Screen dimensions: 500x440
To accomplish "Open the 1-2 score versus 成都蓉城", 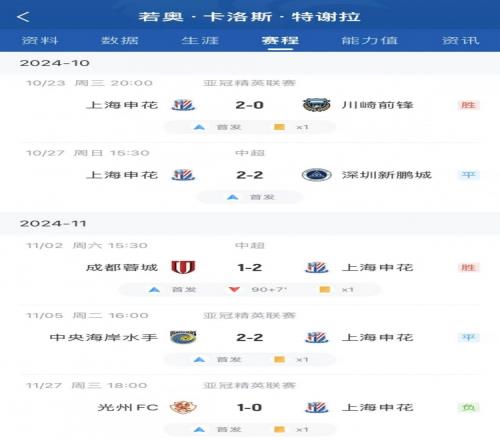I will coord(250,267).
